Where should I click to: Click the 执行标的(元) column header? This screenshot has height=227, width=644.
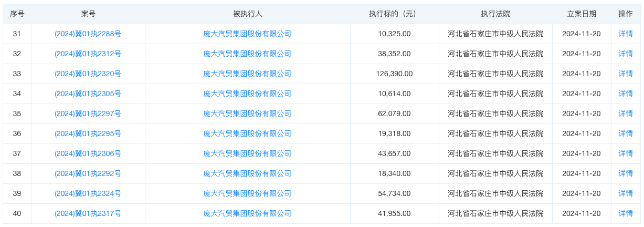[x=394, y=14]
